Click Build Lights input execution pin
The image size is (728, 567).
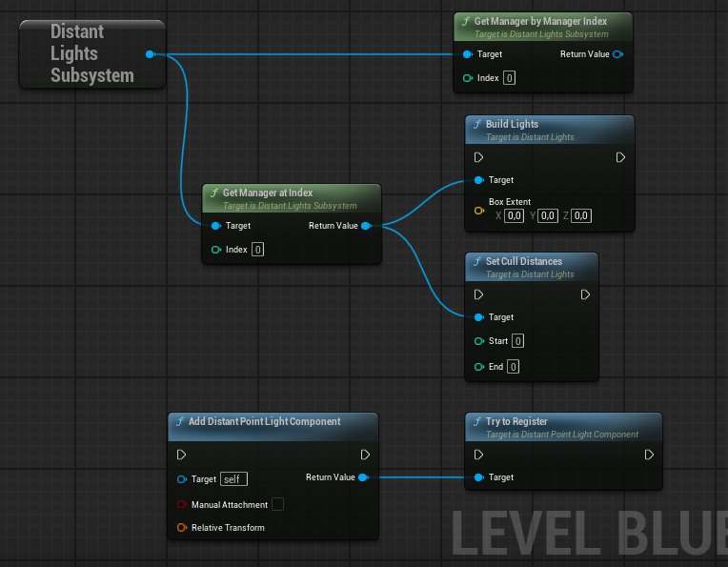[478, 157]
